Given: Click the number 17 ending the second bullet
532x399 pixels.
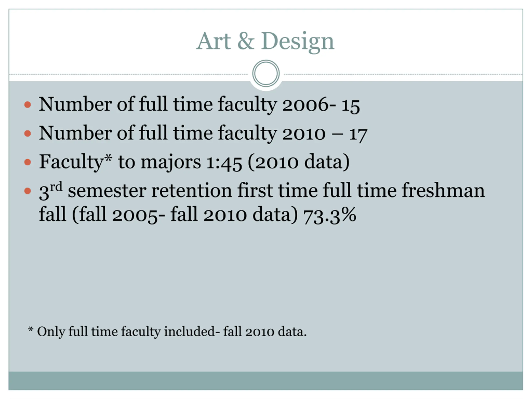Looking at the screenshot, I should (358, 134).
